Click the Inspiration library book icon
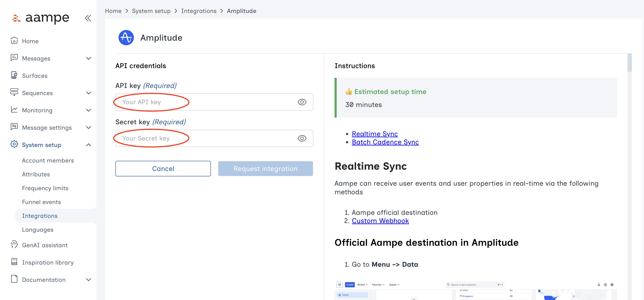Screen dimensions: 644x300 point(14,262)
